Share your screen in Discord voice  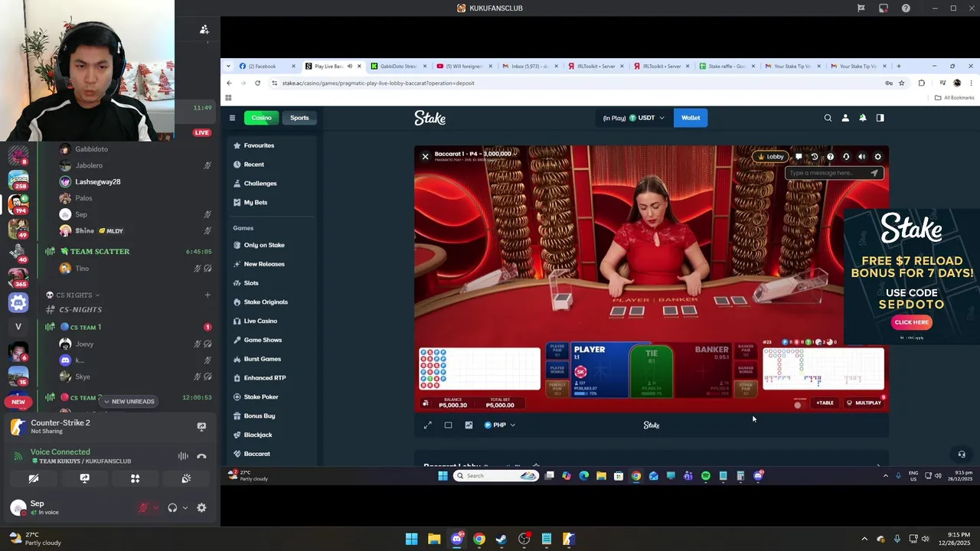(84, 478)
